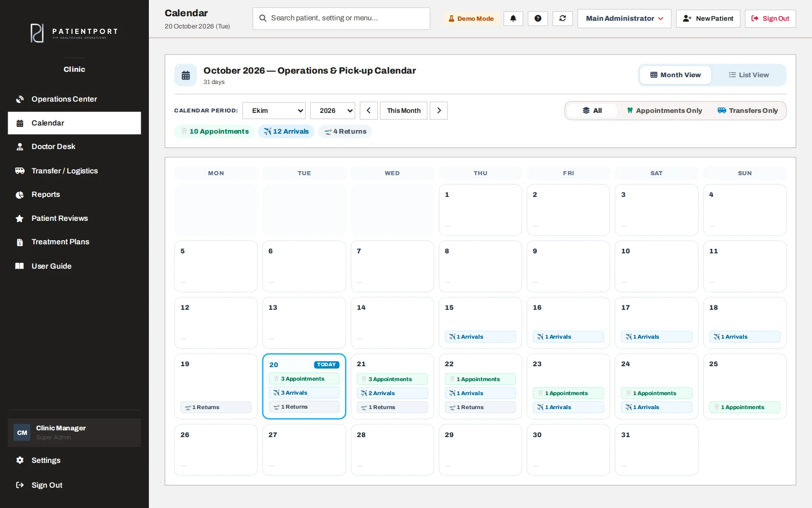This screenshot has width=812, height=508.
Task: Open Treatment Plans menu item
Action: pos(74,242)
